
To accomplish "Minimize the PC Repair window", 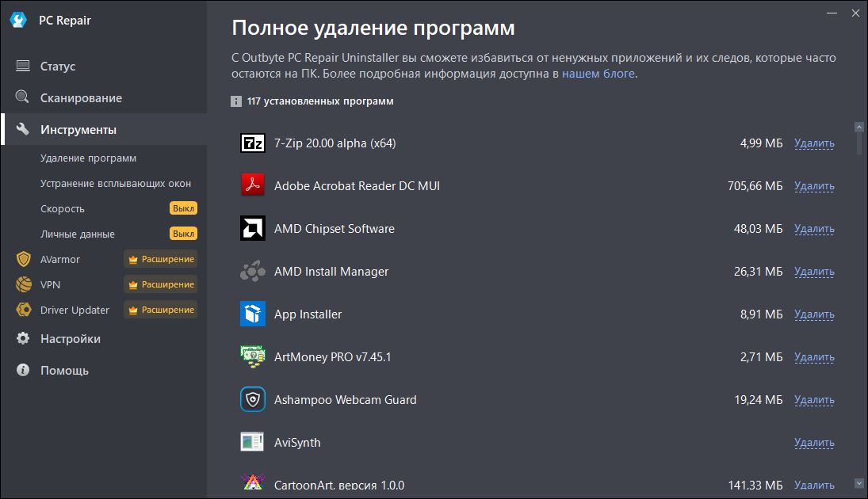I will pyautogui.click(x=832, y=13).
